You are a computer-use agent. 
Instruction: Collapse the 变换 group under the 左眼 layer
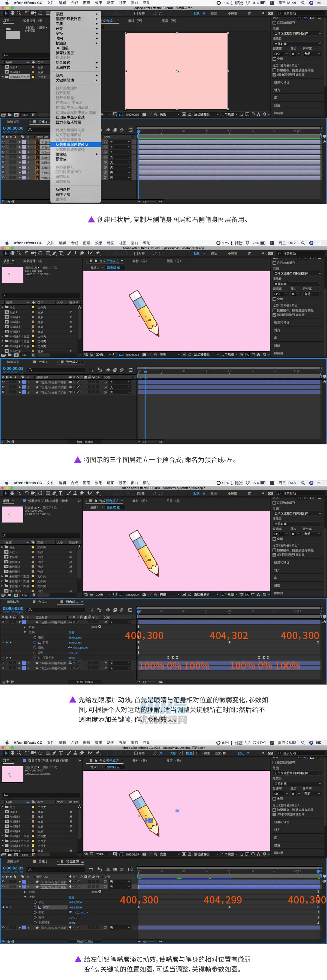click(x=25, y=632)
